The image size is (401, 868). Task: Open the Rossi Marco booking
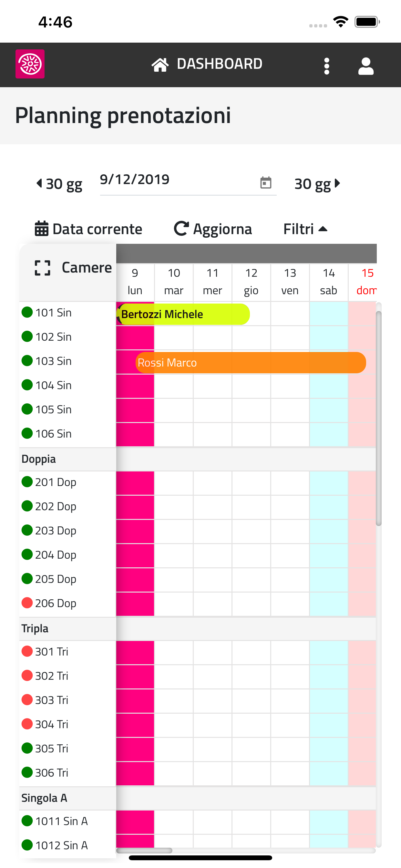pos(250,363)
